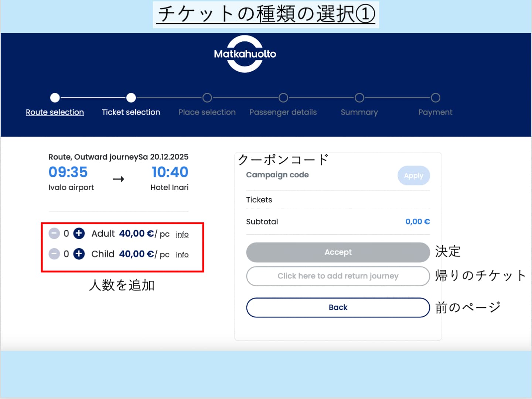Viewport: 532px width, 399px height.
Task: Open the Child ticket info link
Action: [x=182, y=255]
